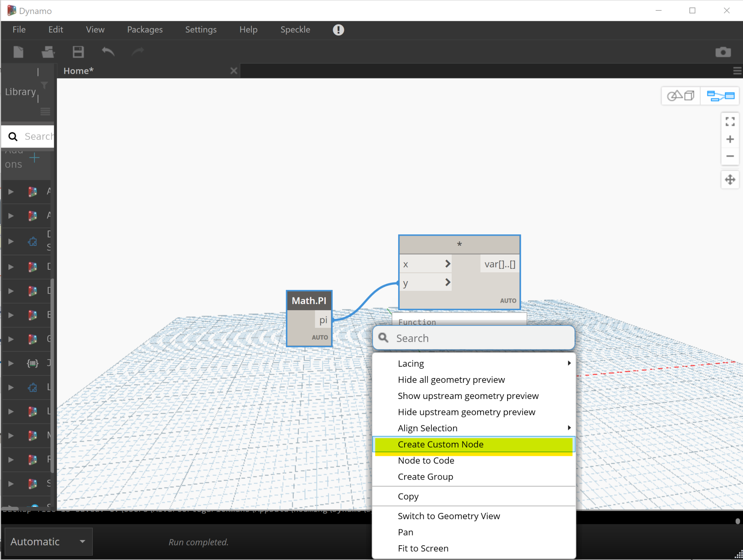The height and width of the screenshot is (560, 743).
Task: Click the library layout lines icon
Action: [45, 111]
